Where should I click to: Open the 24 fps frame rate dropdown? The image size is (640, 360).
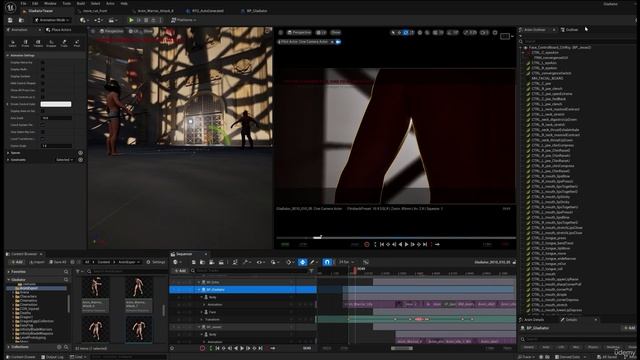click(347, 262)
